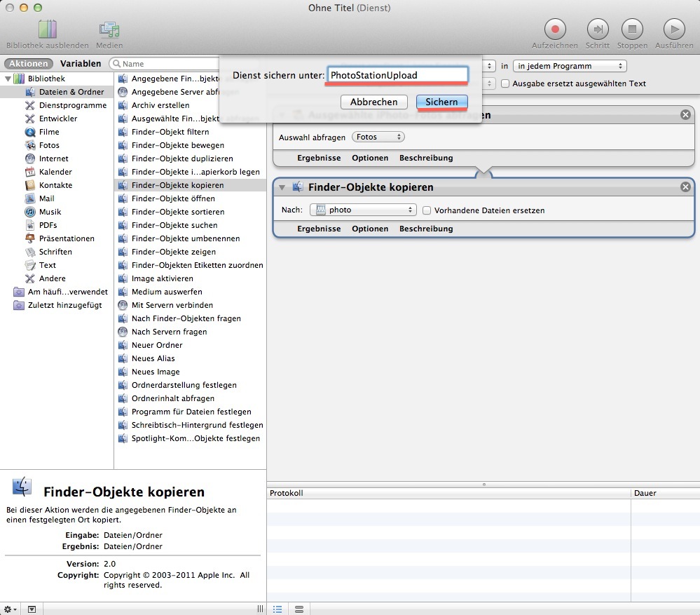
Task: Click the Stoppen toolbar icon
Action: point(631,29)
